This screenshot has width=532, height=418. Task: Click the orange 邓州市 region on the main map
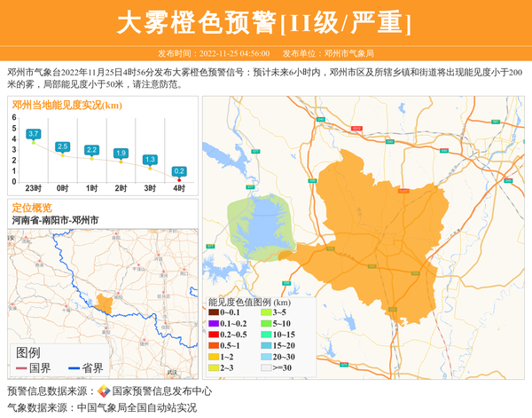pos(372,231)
